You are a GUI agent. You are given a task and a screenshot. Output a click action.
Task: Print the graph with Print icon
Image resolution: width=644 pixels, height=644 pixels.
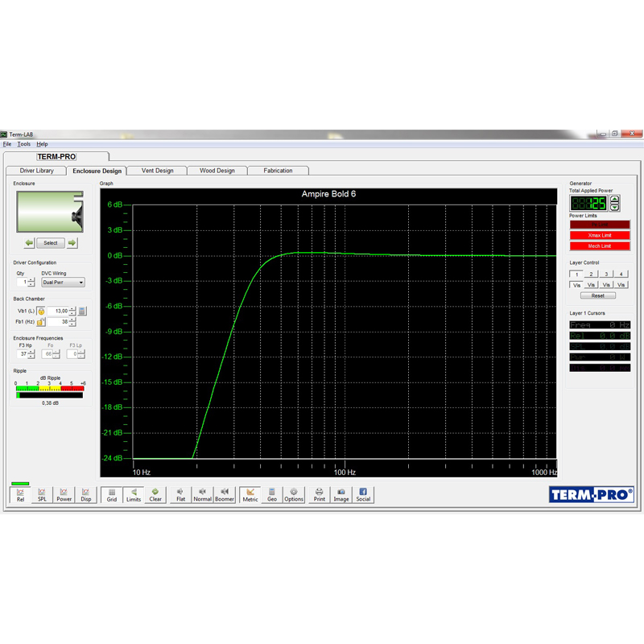[x=320, y=493]
